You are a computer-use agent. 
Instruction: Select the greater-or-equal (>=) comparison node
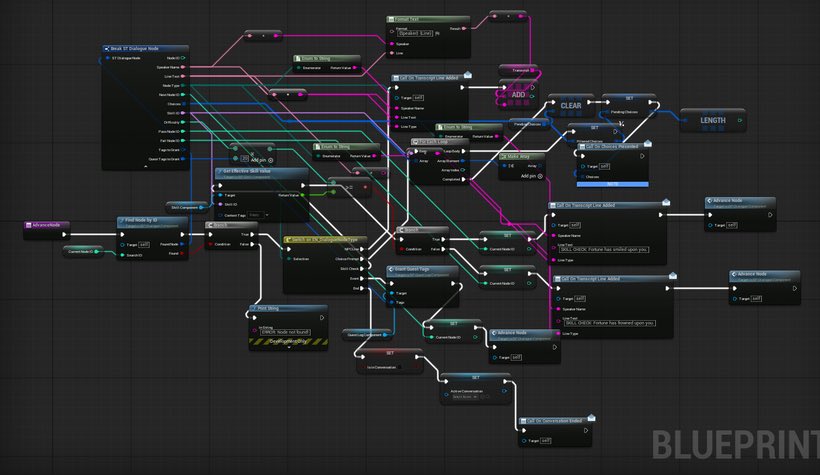coord(349,187)
